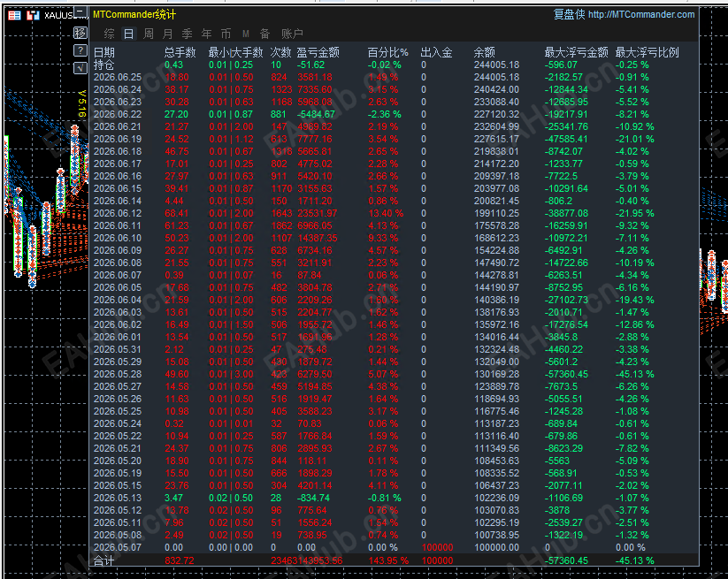This screenshot has height=579, width=728.
Task: Click the XAUUSD chart symbol label
Action: (x=59, y=15)
